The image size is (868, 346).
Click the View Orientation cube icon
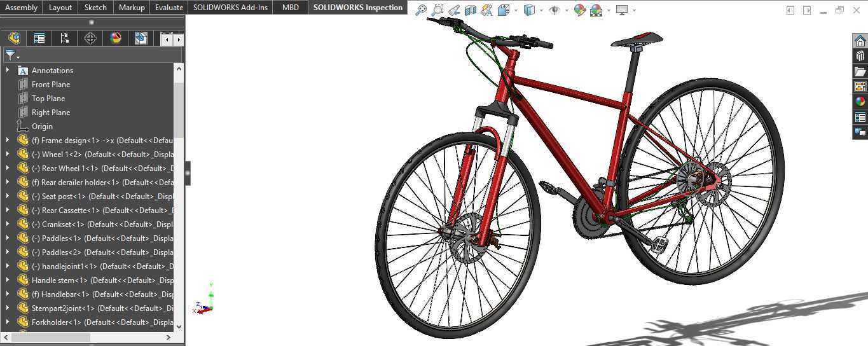(x=504, y=10)
